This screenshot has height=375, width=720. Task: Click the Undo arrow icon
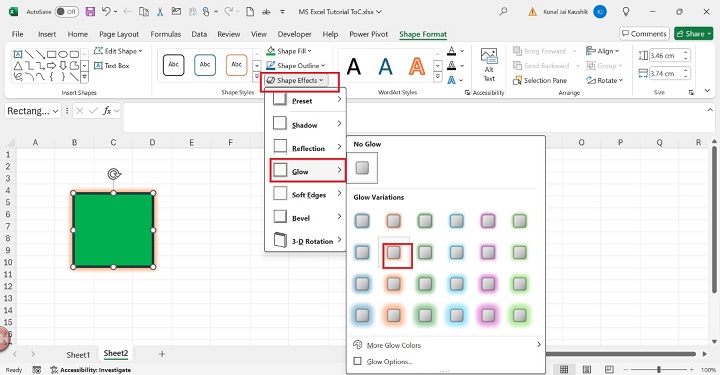[x=106, y=11]
